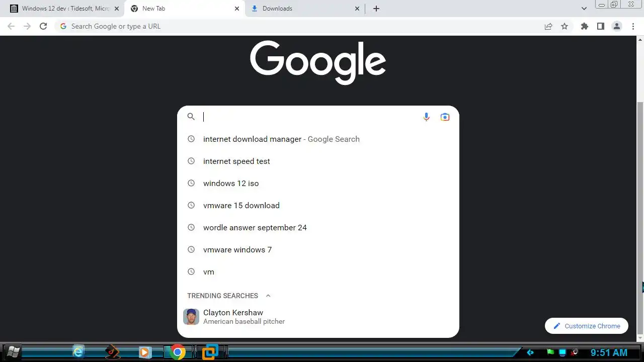
Task: Open the profile avatar icon
Action: coord(617,26)
